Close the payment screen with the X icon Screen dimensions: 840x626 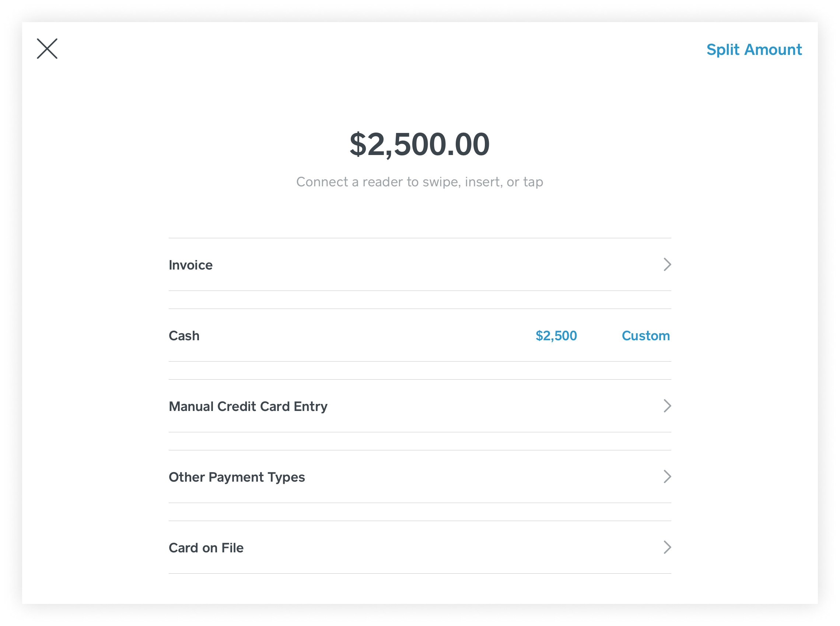click(x=47, y=49)
